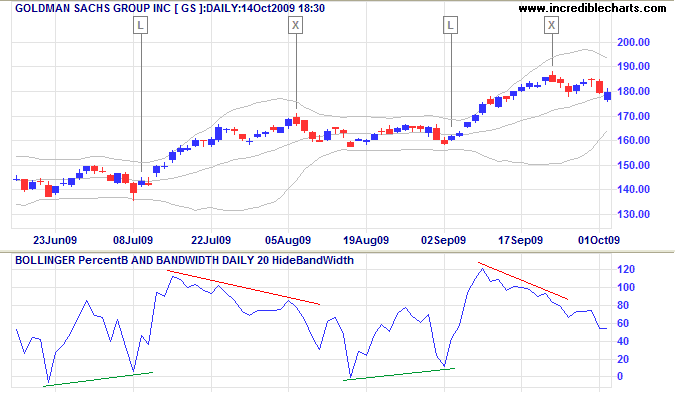Click the 100 value on the PercentB axis

point(626,287)
